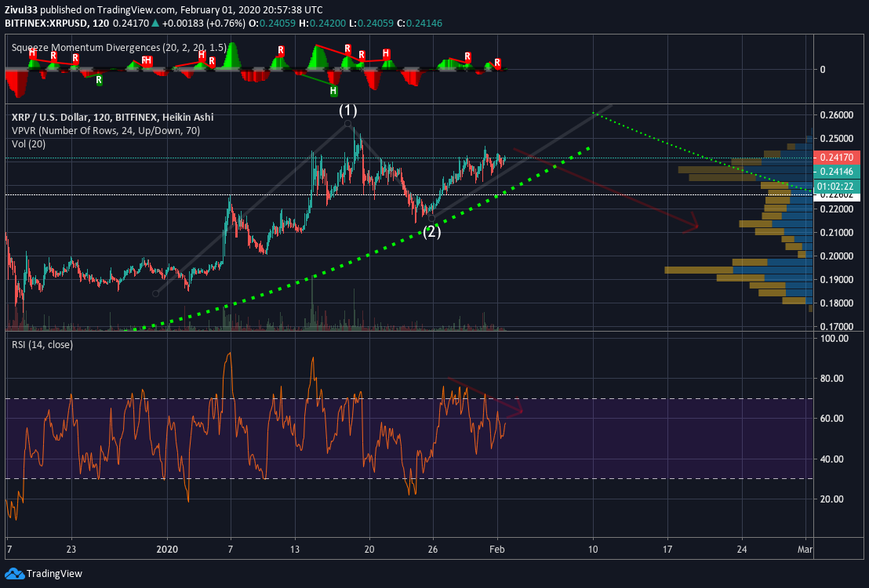This screenshot has height=588, width=869.
Task: Click the '80.00' RSI axis label
Action: (831, 379)
